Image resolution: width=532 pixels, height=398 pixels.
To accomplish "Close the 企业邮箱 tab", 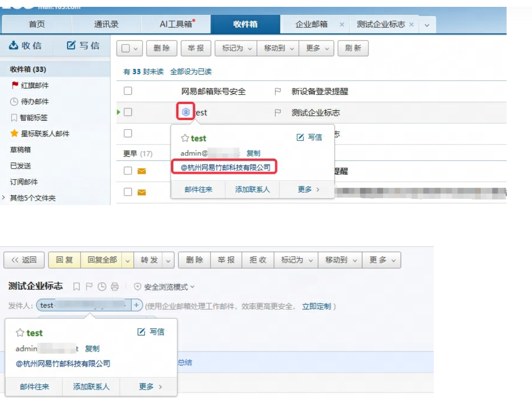I will (341, 24).
